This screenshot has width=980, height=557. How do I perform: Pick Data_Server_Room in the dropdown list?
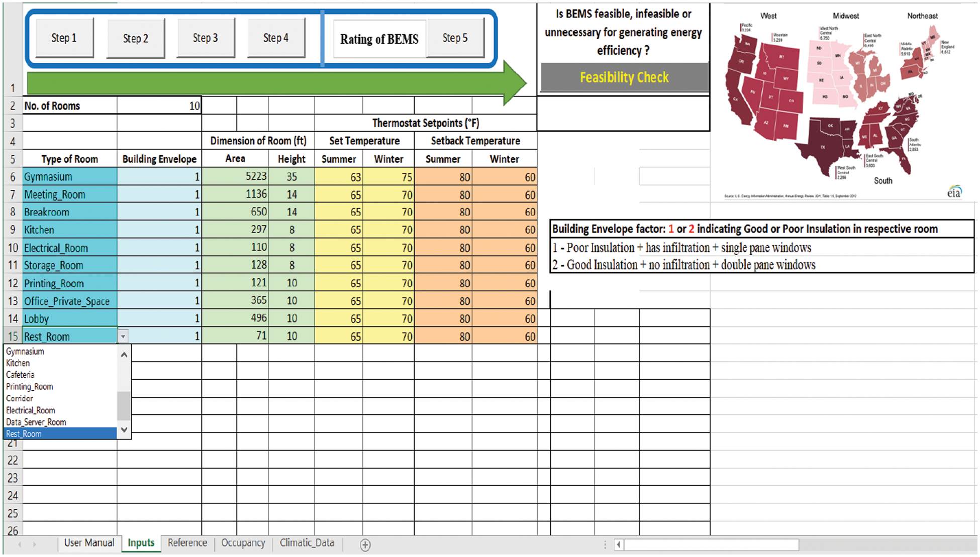(x=36, y=422)
